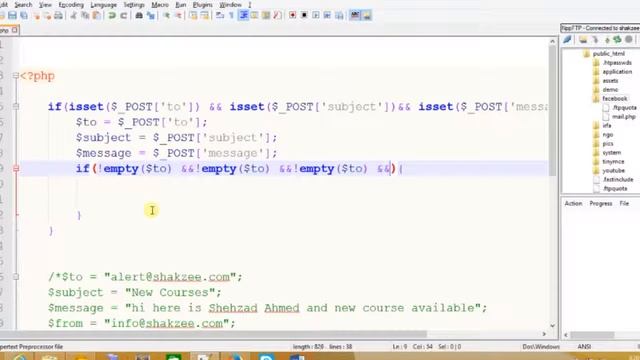Screen dimensions: 640x360
Task: Collapse the !empty if-block fold marker
Action: coord(16,168)
